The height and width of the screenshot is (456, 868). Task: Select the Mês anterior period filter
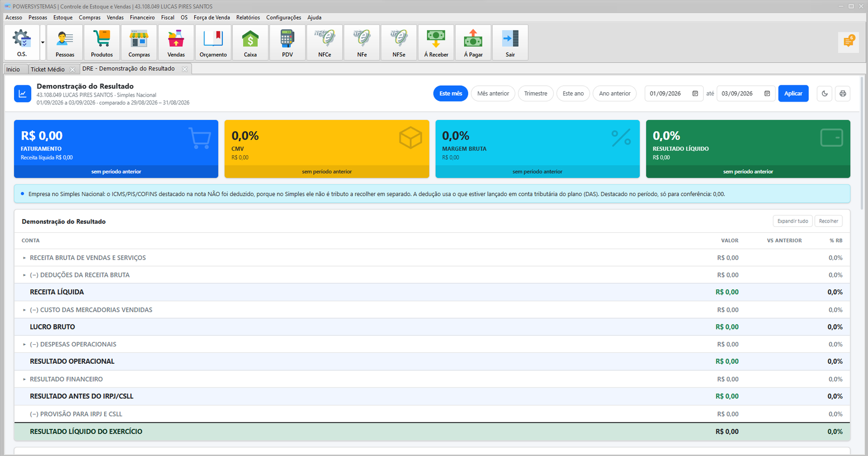[493, 93]
